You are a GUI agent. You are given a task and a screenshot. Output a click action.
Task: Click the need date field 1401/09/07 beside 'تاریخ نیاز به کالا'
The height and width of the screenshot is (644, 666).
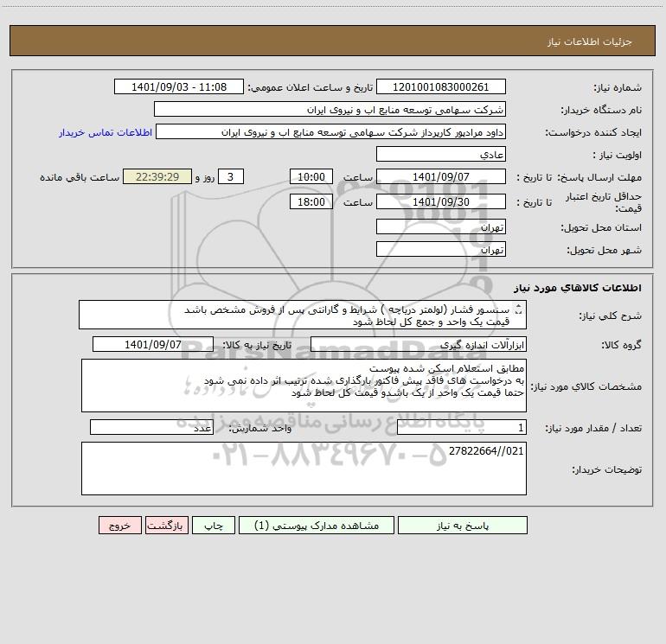153,344
